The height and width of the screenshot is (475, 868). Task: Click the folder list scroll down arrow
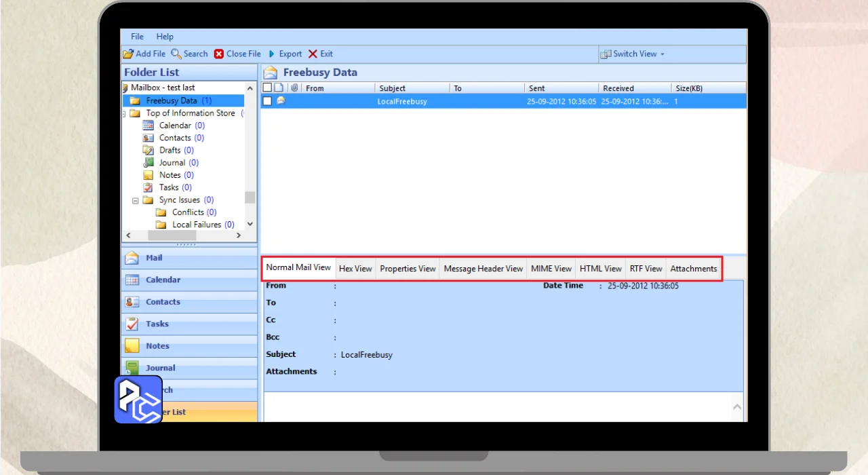[250, 224]
